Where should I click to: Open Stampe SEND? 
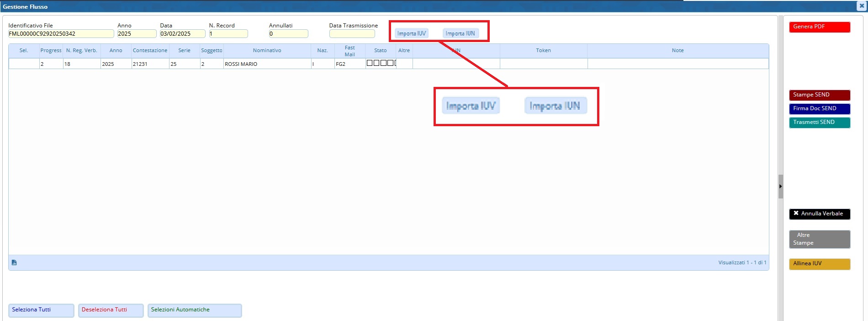click(819, 95)
